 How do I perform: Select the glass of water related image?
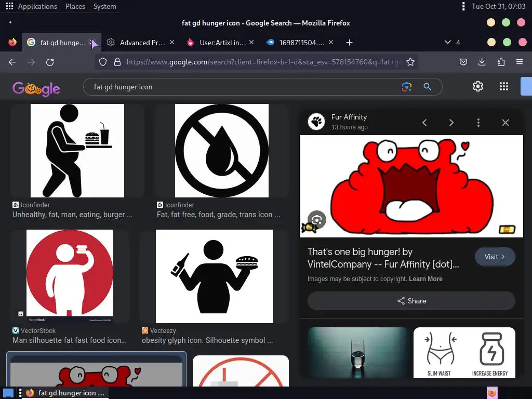[357, 353]
